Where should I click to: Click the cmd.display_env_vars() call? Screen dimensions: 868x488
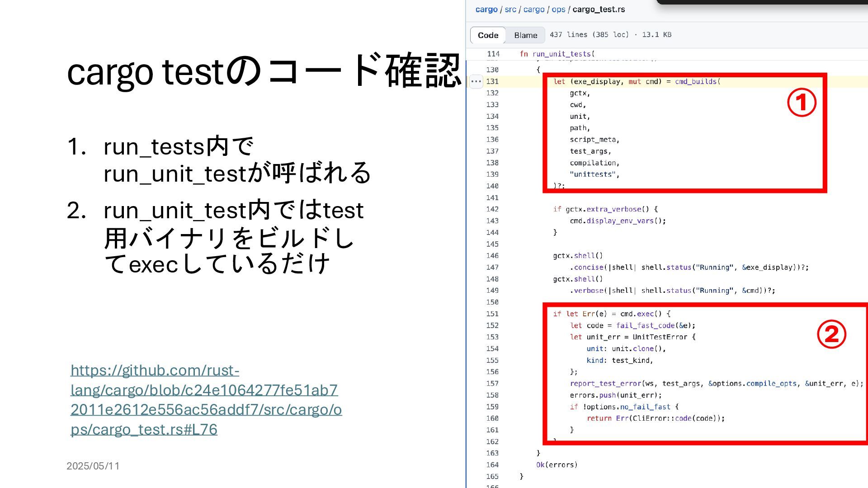click(618, 221)
